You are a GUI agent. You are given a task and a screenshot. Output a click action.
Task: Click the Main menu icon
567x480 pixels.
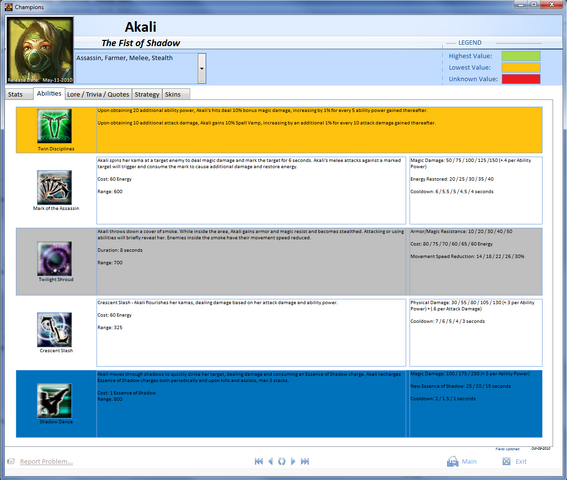(453, 462)
